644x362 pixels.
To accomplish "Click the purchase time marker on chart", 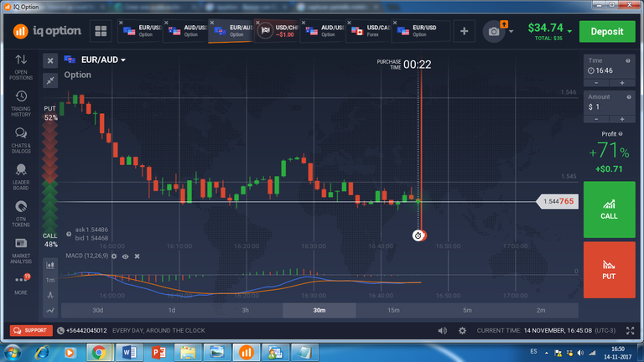I will click(418, 235).
